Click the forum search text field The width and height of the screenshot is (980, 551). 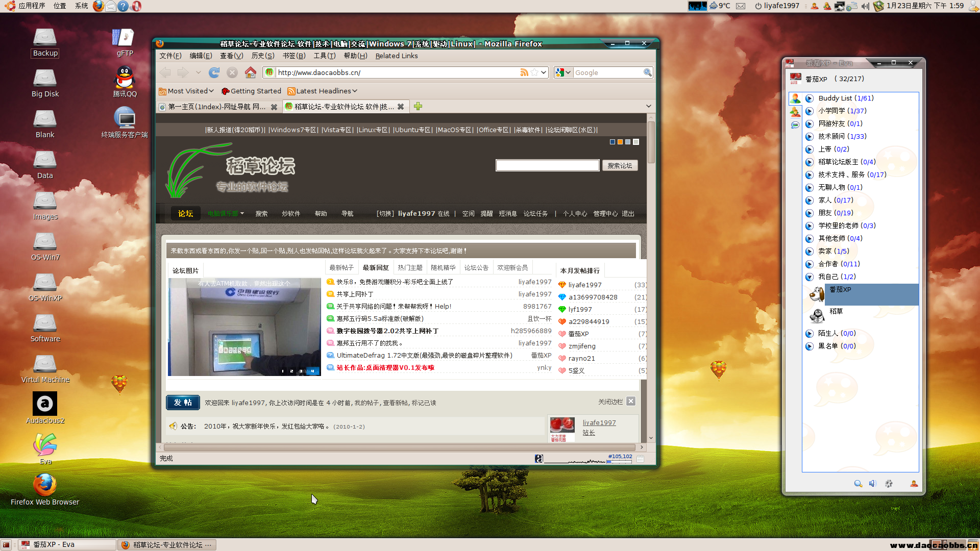pyautogui.click(x=547, y=165)
